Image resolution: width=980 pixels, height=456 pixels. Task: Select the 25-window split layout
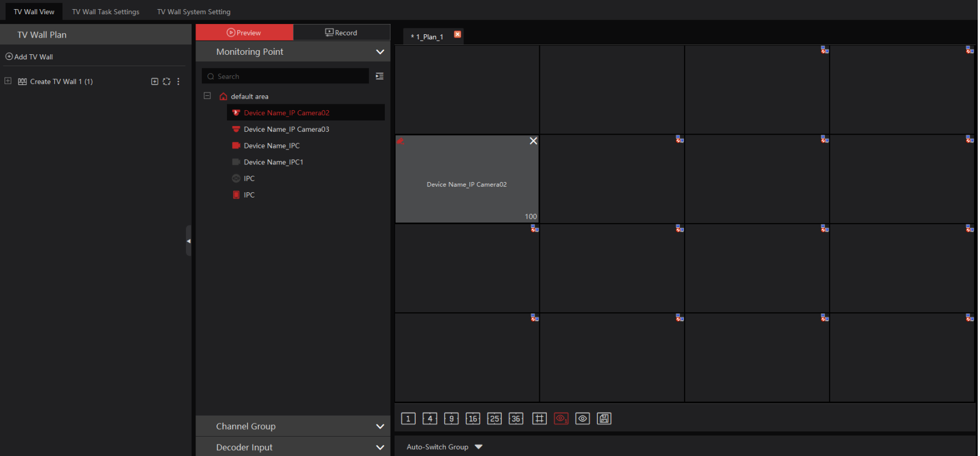(494, 419)
